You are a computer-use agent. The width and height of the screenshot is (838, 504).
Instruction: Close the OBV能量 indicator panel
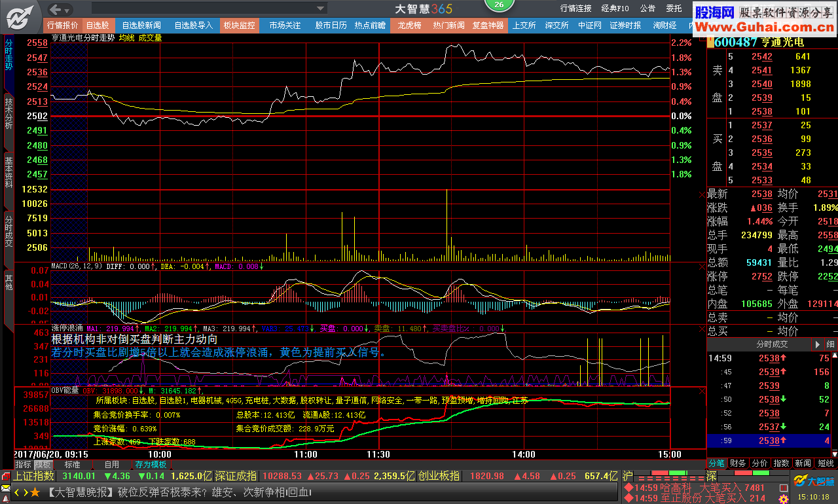702,391
